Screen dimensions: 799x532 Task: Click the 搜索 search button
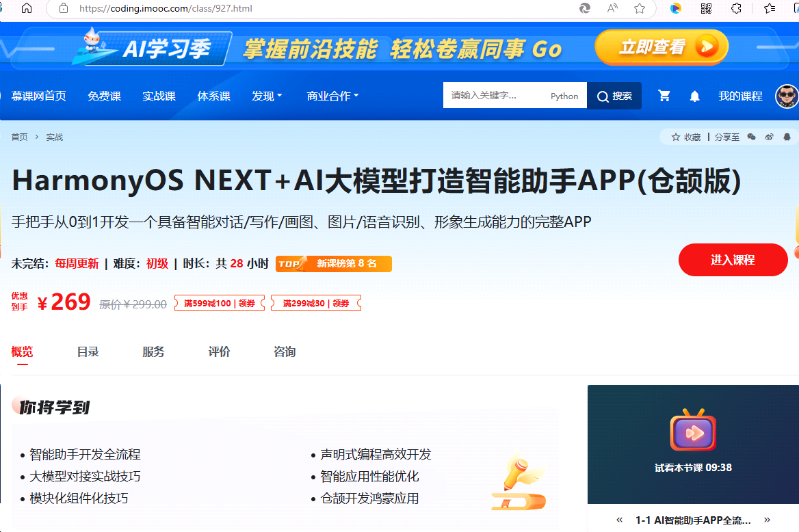point(614,96)
